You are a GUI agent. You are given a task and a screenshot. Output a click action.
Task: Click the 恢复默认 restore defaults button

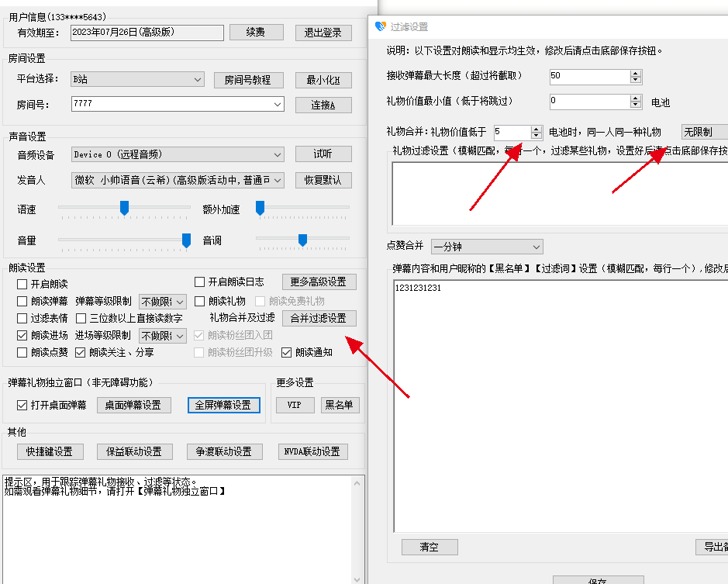pyautogui.click(x=323, y=180)
